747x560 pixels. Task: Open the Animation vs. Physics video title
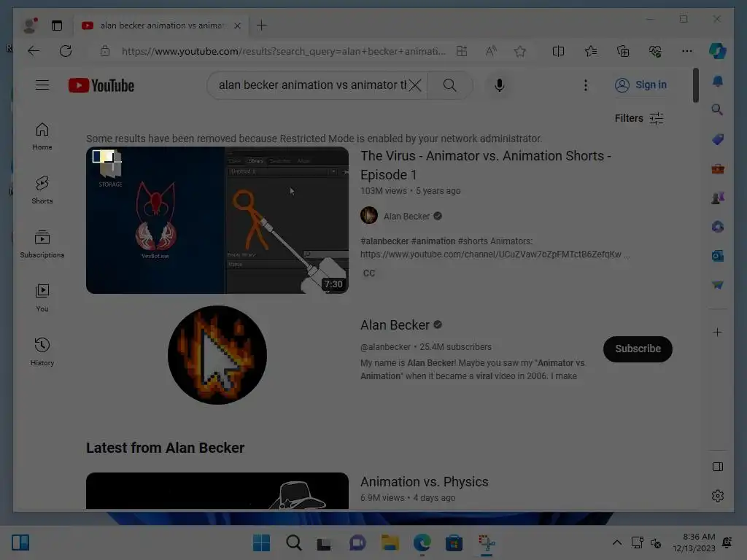[424, 481]
